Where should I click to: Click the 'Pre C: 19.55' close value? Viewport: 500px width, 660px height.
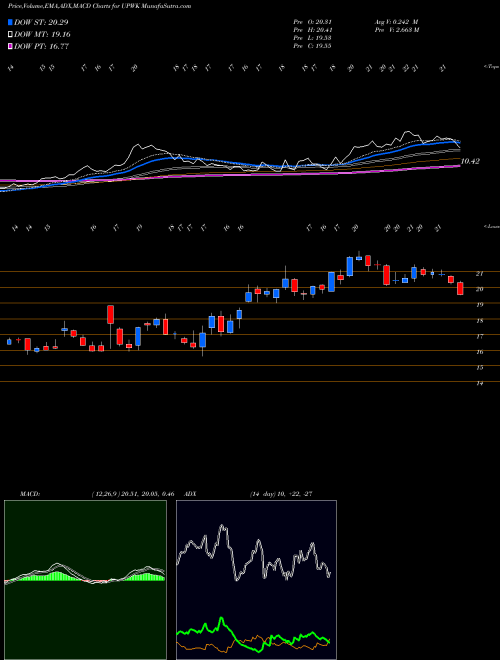(312, 46)
